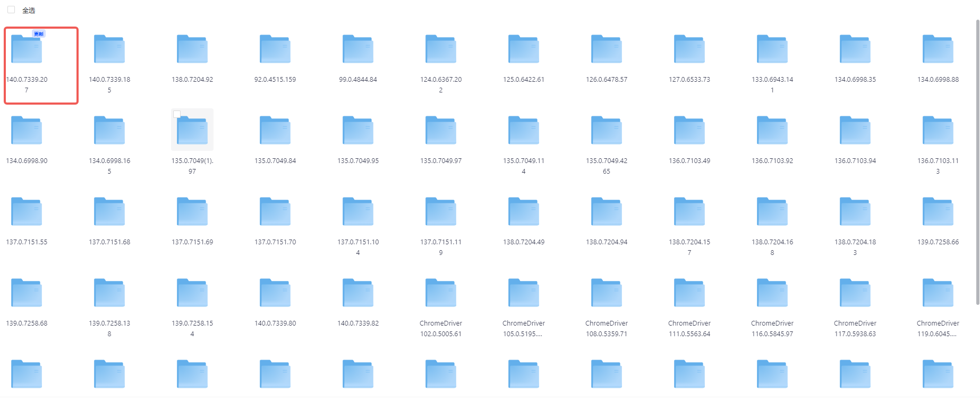Open the ChromeDriver 116.0.5845.97 folder

point(772,293)
